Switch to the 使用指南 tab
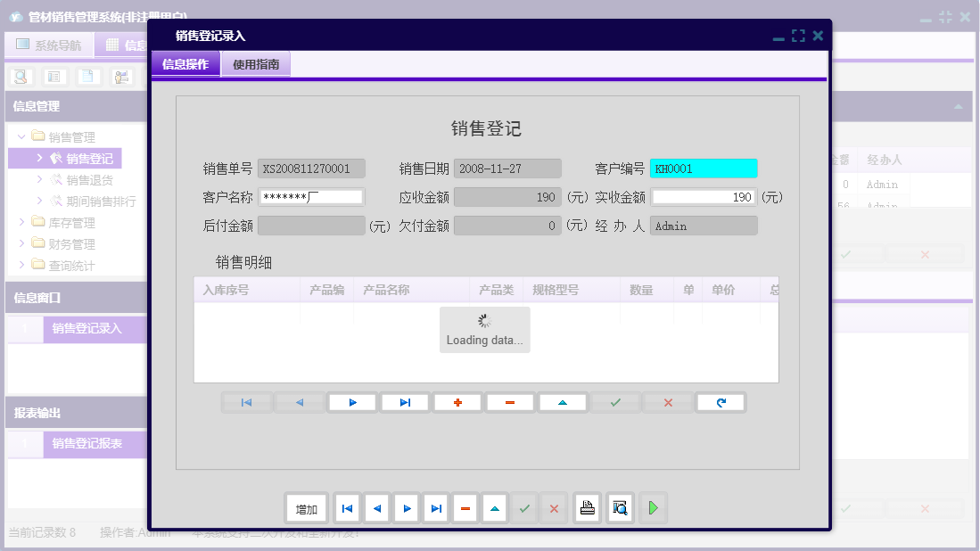The image size is (980, 551). click(x=255, y=63)
